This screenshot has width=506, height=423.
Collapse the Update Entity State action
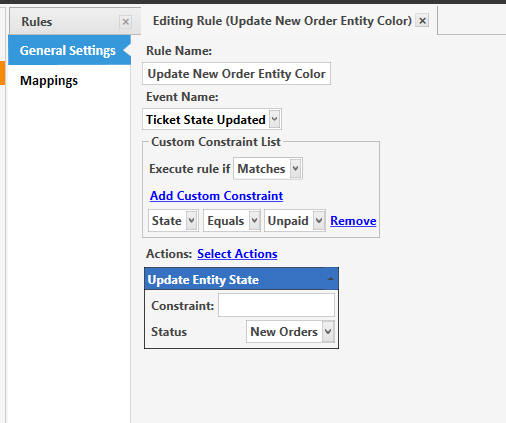(331, 279)
